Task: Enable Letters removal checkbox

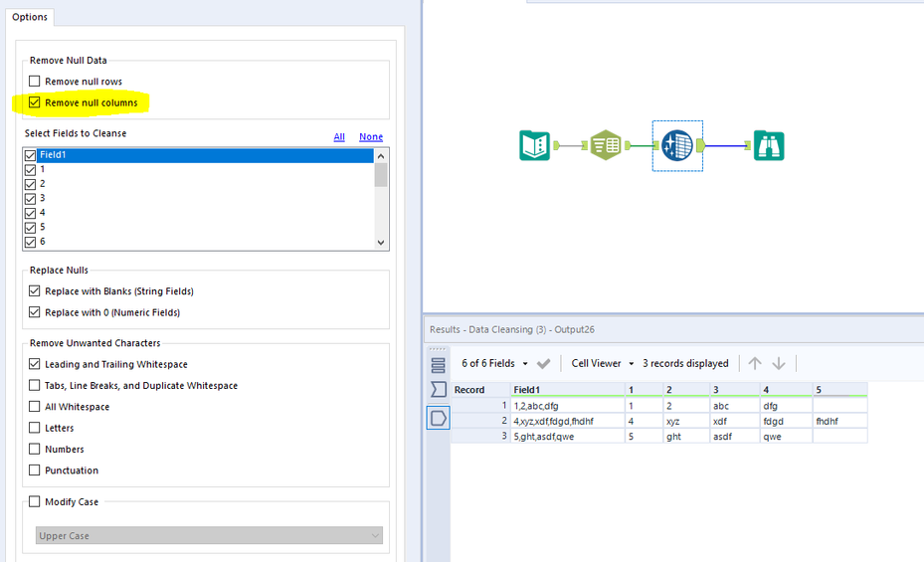Action: [35, 428]
